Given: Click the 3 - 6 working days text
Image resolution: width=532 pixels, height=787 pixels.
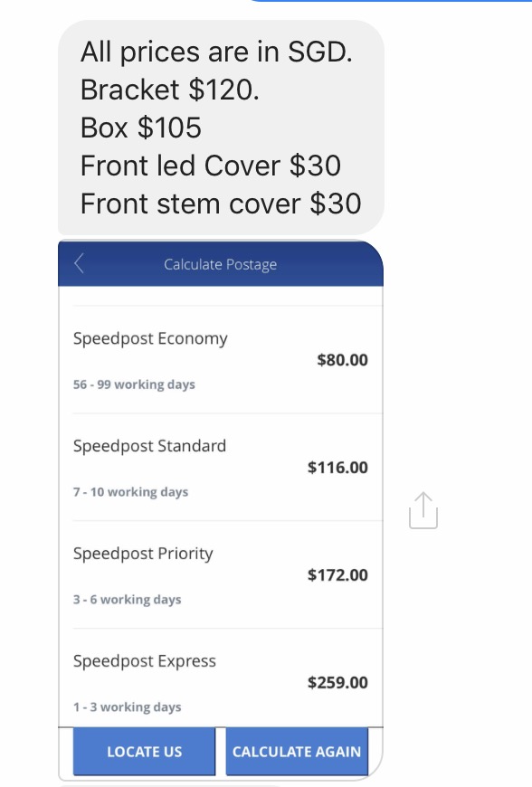Looking at the screenshot, I should coord(127,599).
